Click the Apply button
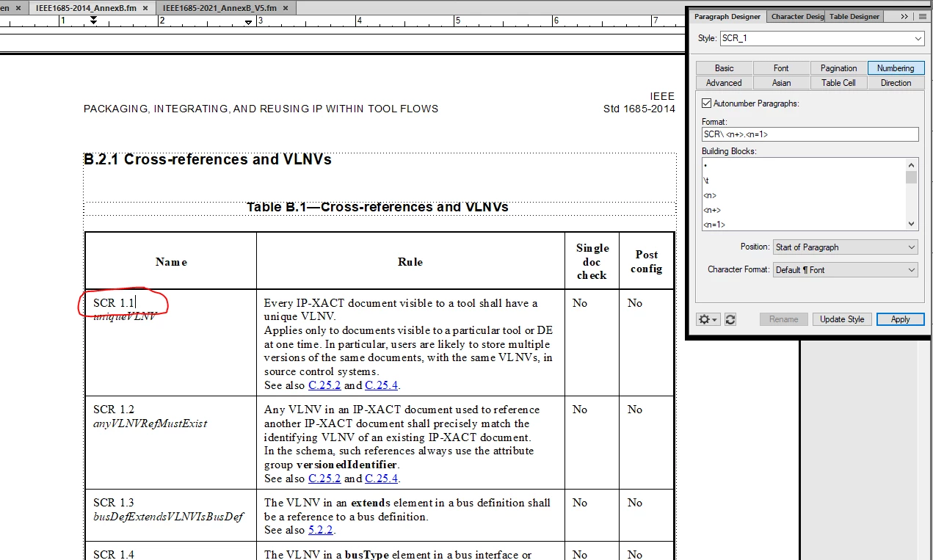This screenshot has width=933, height=560. click(900, 319)
